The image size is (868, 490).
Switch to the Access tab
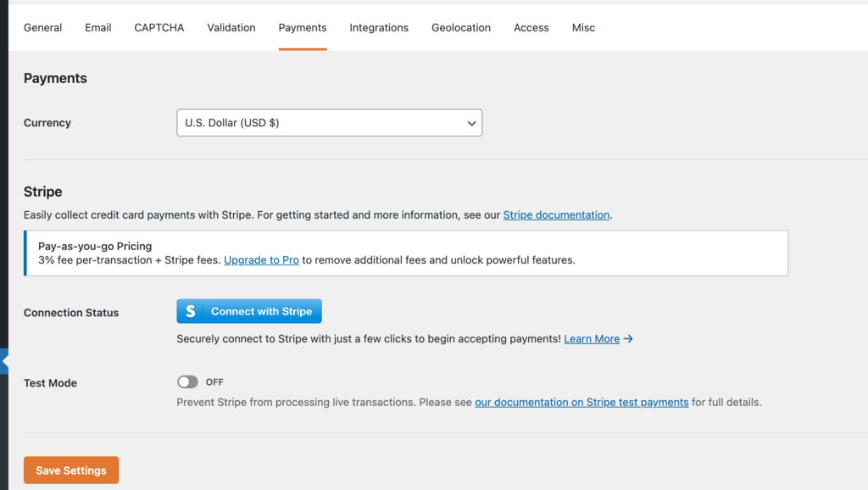tap(531, 27)
